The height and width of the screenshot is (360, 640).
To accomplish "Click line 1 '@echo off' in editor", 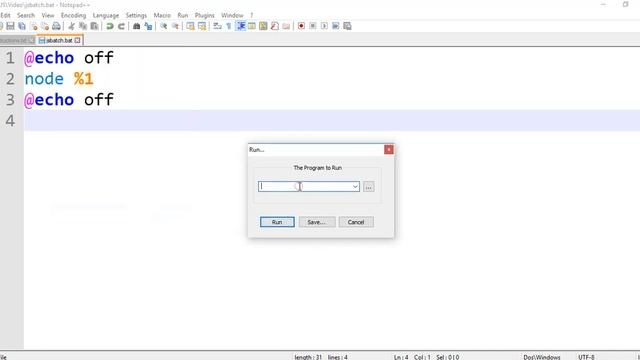I will click(x=69, y=58).
